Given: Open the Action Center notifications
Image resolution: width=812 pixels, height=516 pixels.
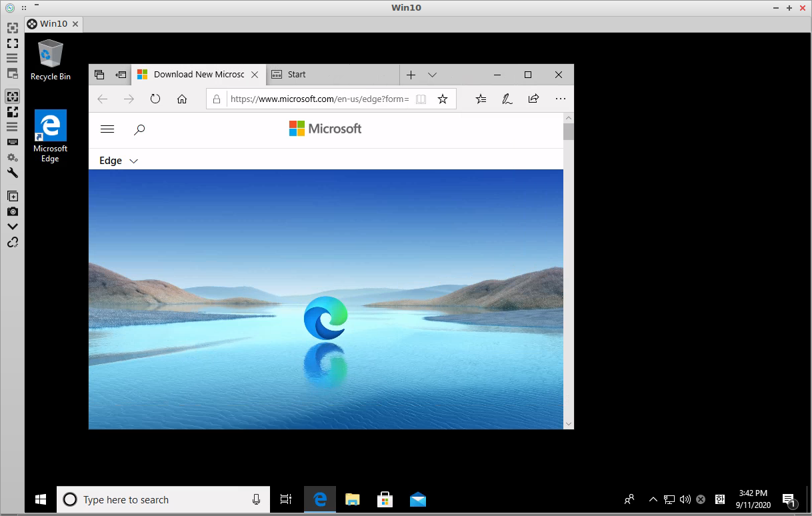Looking at the screenshot, I should point(788,499).
